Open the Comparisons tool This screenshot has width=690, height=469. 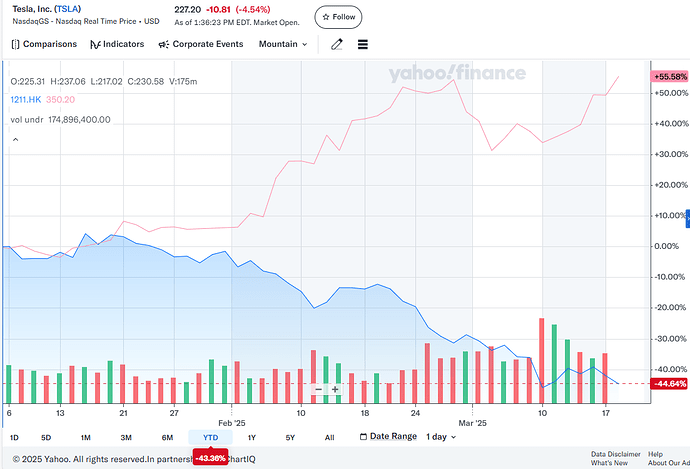tap(44, 44)
